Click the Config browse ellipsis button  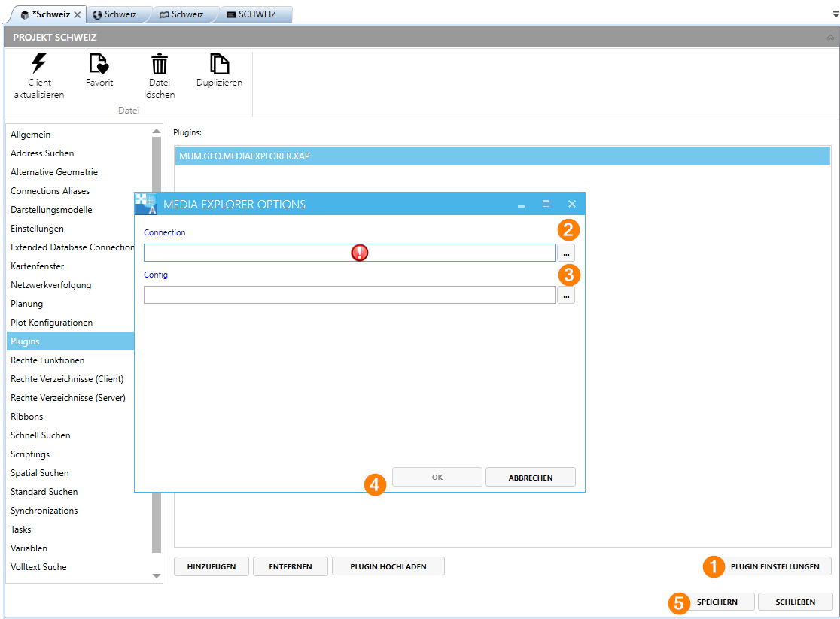(x=566, y=295)
